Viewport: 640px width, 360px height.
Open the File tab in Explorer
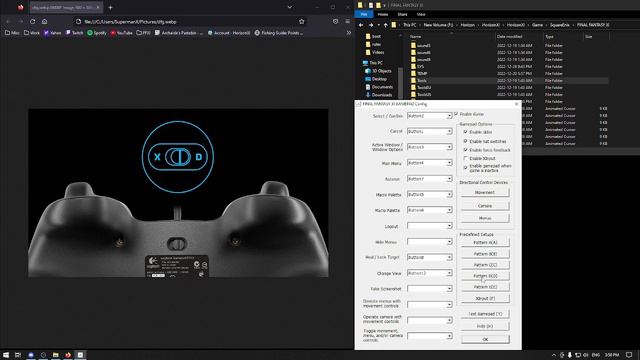[364, 14]
